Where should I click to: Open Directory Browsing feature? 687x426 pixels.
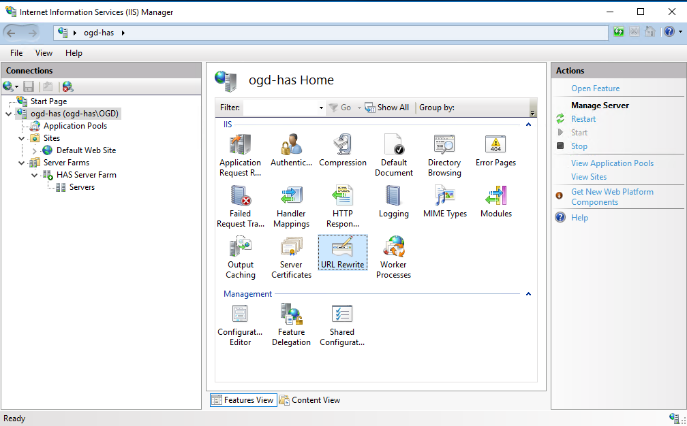(x=444, y=155)
